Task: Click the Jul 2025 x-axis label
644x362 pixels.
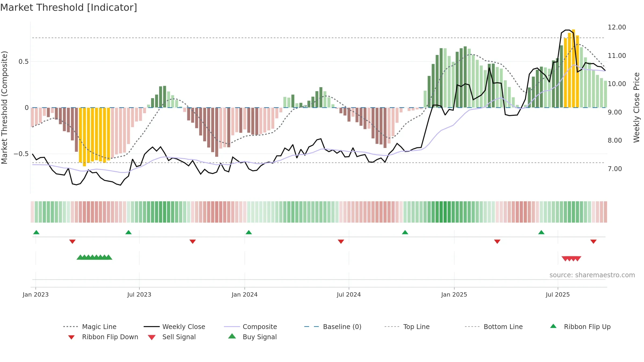Action: coord(558,295)
